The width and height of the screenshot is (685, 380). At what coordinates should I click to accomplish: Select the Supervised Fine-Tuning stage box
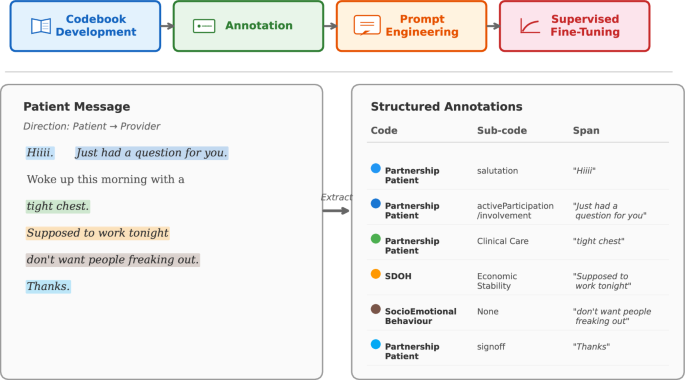pos(574,26)
